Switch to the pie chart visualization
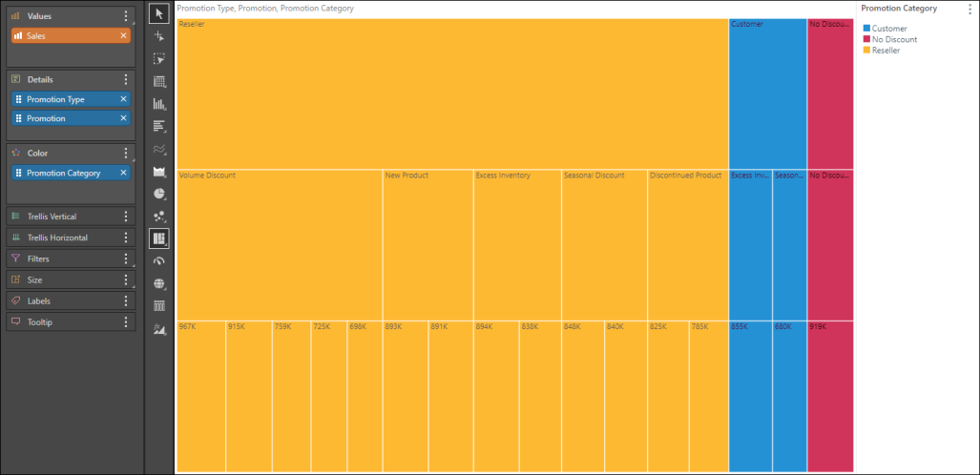This screenshot has height=475, width=980. coord(159,194)
